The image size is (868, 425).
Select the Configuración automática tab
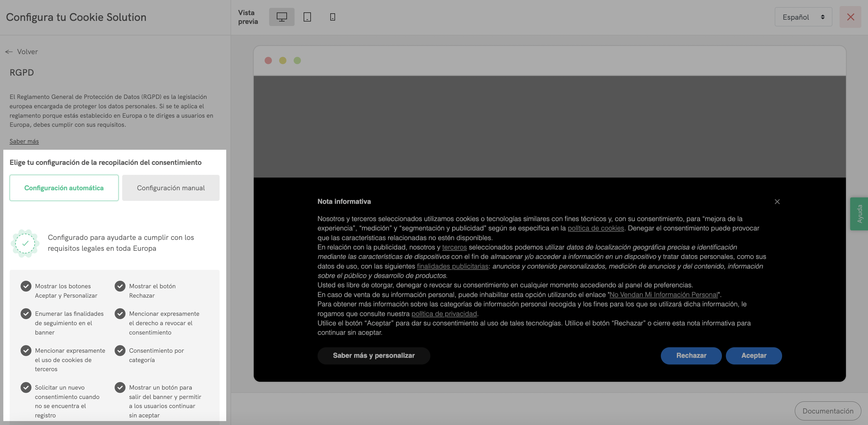click(64, 188)
